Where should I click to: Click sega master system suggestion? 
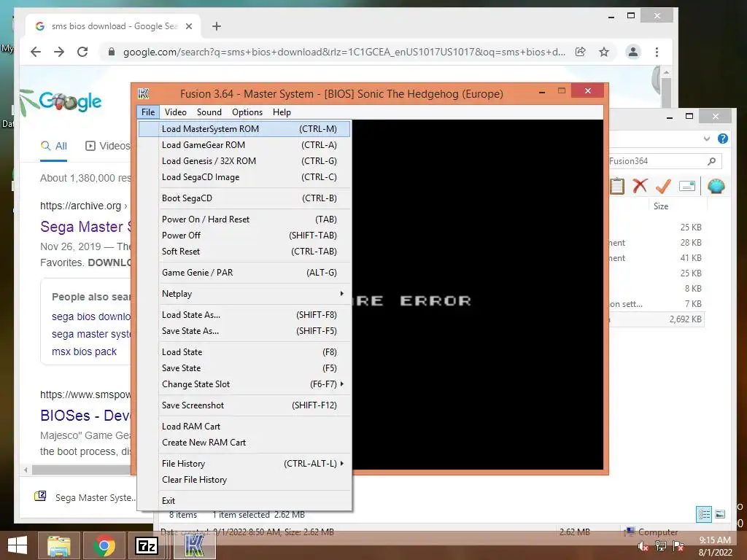point(91,334)
